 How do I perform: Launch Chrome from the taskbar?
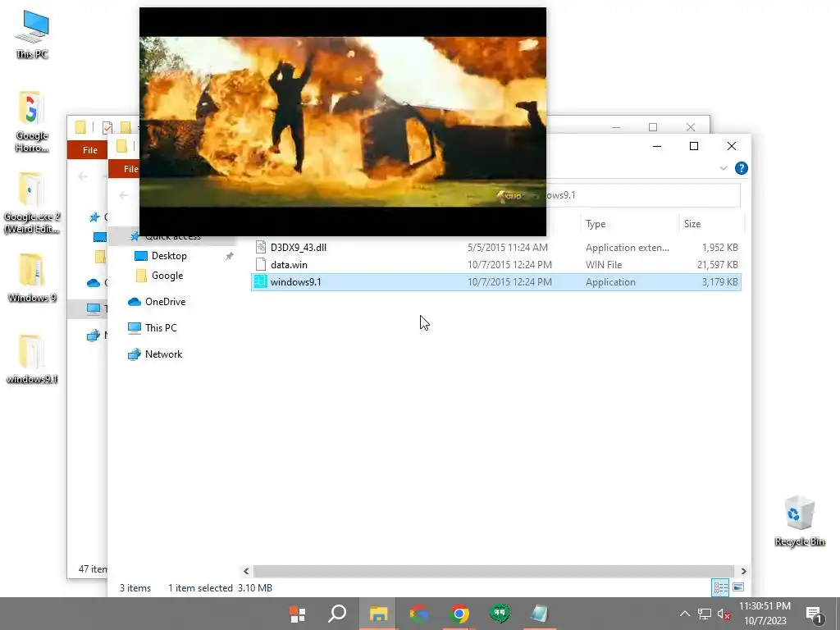click(459, 614)
